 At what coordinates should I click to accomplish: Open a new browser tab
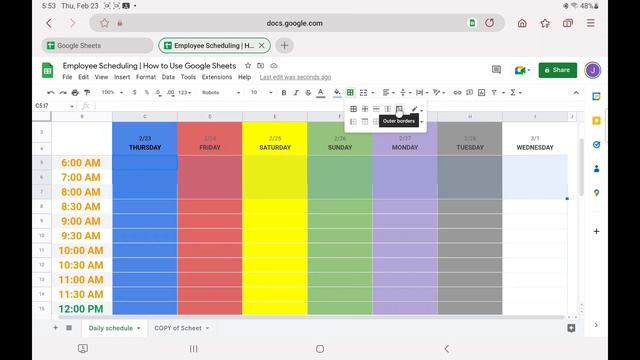pos(284,45)
